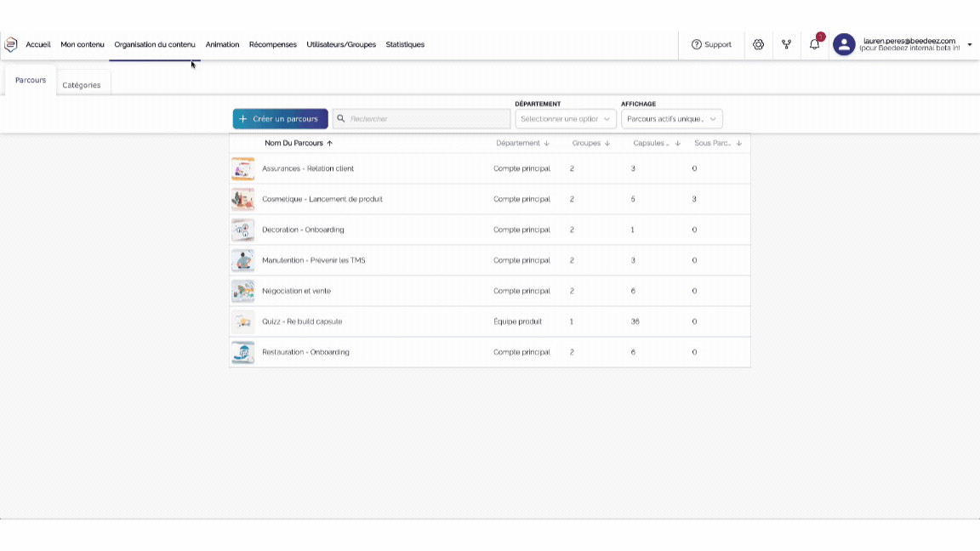Click the branch hierarchy icon
Image resolution: width=980 pixels, height=551 pixels.
[x=786, y=44]
